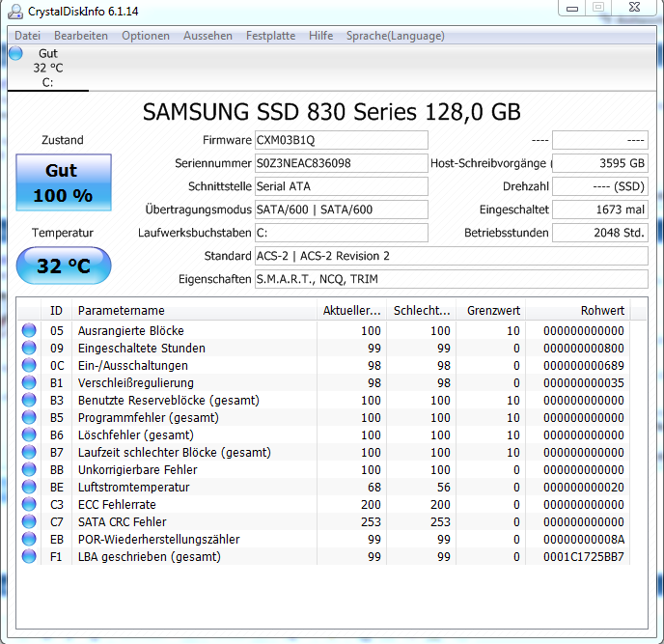Click current value 68 of Luftstromtemperatur
The height and width of the screenshot is (644, 664).
coord(373,487)
